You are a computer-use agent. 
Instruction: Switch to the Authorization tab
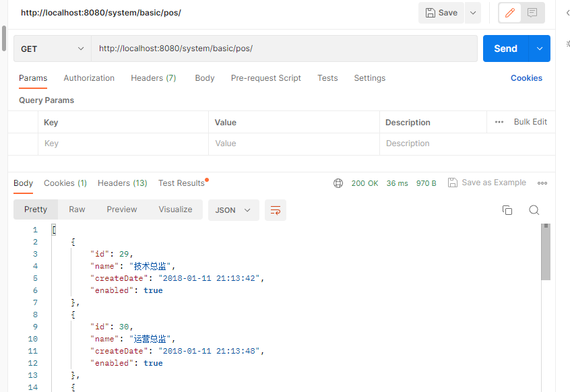[x=89, y=78]
